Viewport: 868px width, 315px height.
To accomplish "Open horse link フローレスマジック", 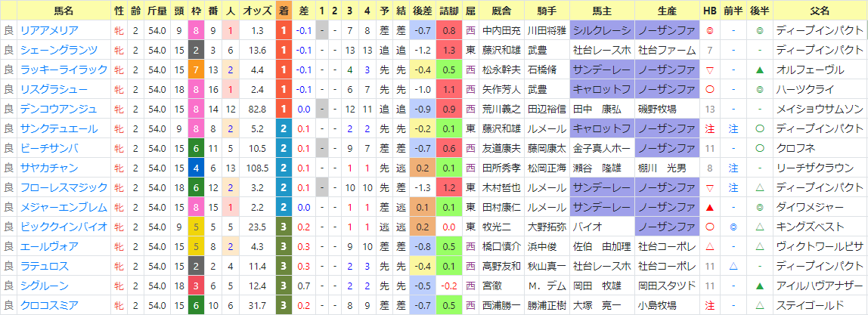I will (x=64, y=187).
